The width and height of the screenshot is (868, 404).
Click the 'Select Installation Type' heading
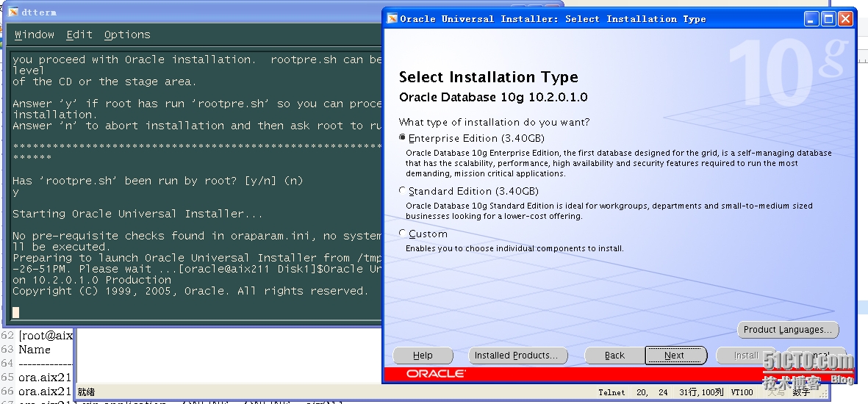point(488,77)
